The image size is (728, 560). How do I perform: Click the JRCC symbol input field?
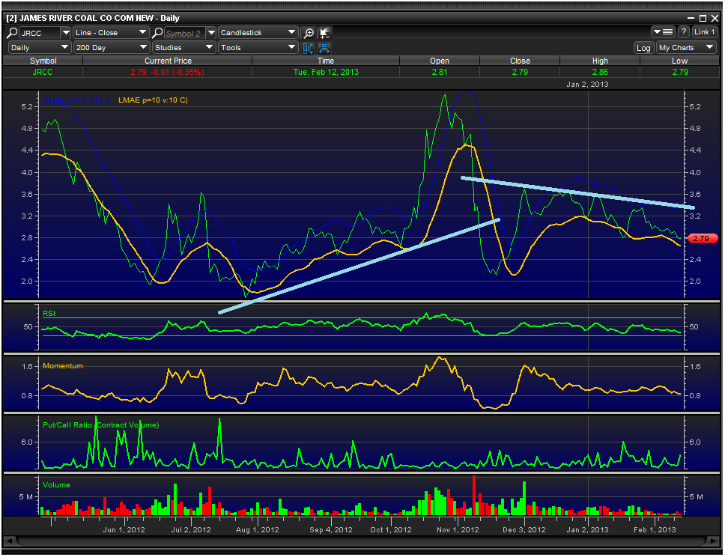tap(41, 33)
